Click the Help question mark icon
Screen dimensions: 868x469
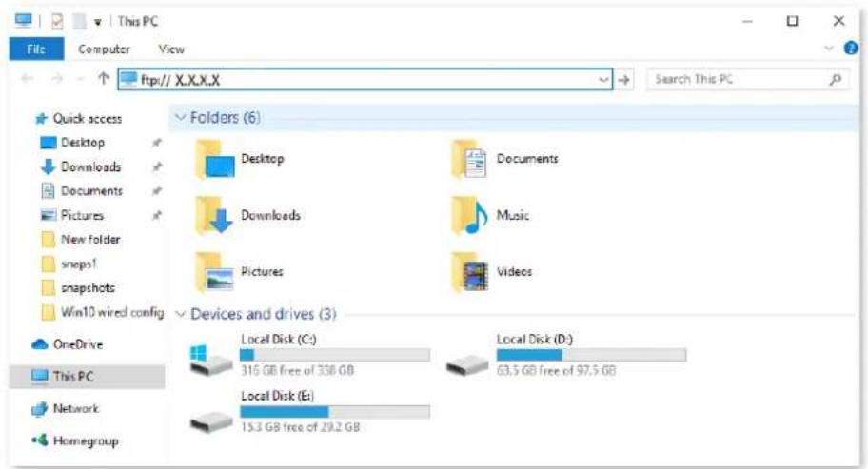[851, 49]
